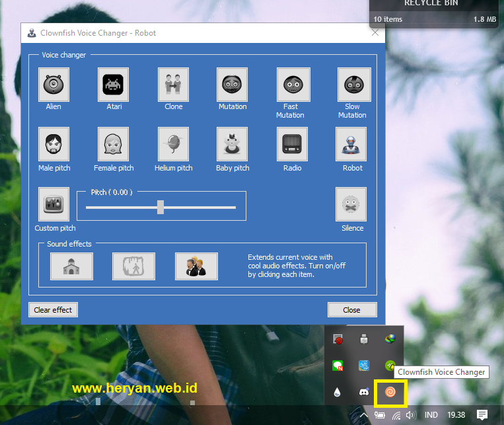The height and width of the screenshot is (425, 504).
Task: Pick the Baby pitch icon
Action: coord(232,144)
